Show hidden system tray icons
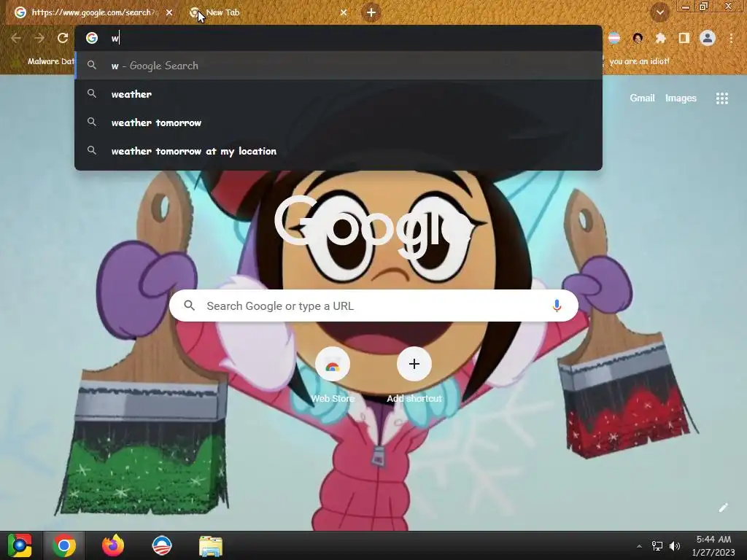Screen dimensions: 747x560 coord(639,546)
